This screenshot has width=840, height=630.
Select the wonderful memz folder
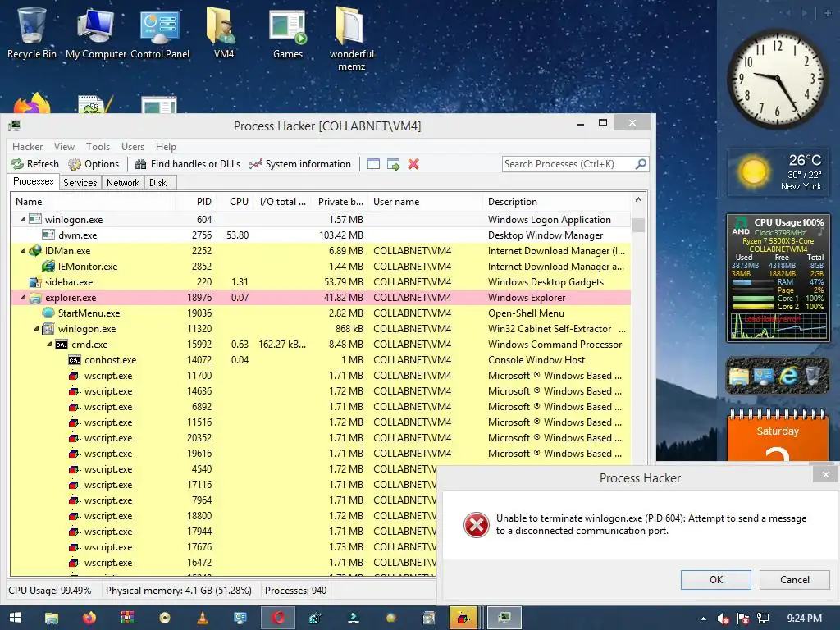tap(351, 39)
